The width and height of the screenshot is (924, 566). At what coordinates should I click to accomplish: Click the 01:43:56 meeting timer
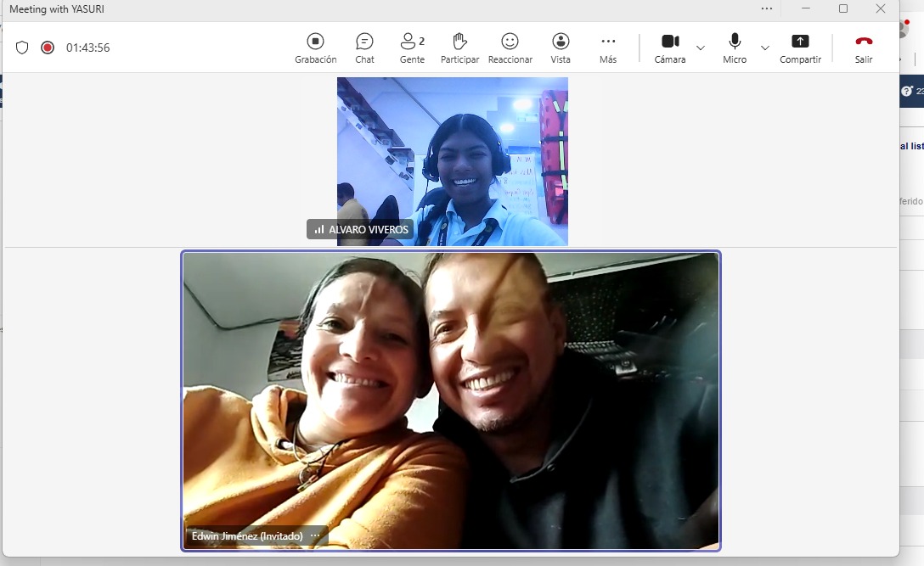87,48
